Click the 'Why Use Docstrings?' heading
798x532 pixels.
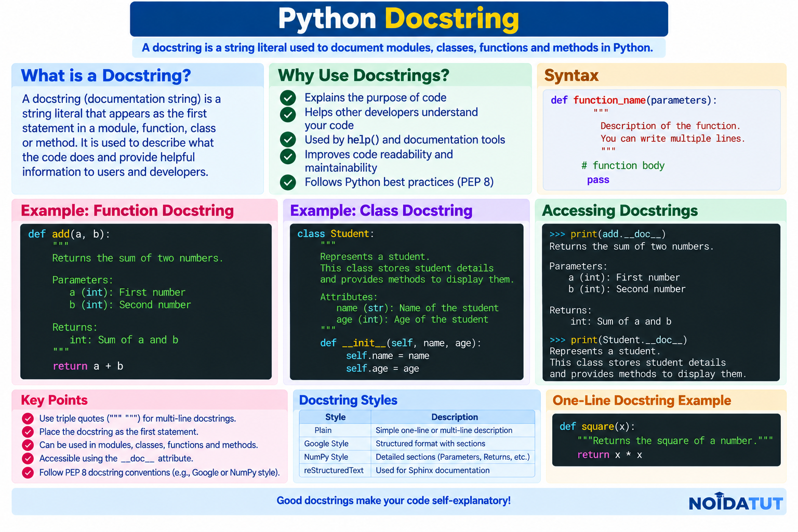pos(364,76)
